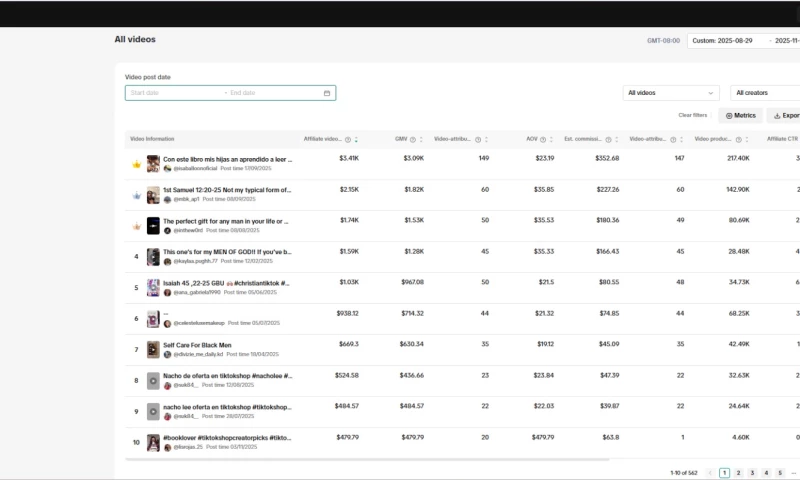Open thumbnail of 1st Samuel 12:20-25 video
This screenshot has width=800, height=480.
tap(153, 195)
